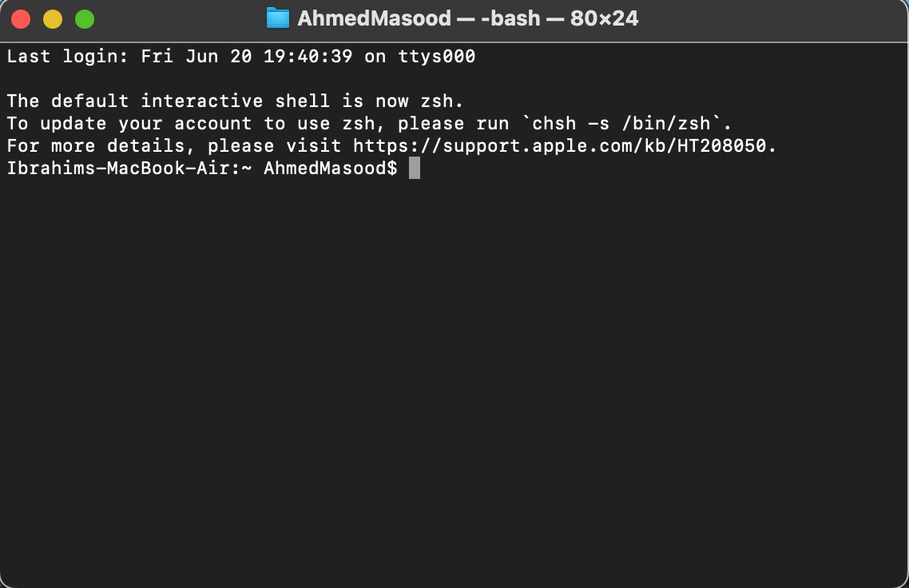Click the ttys000 terminal name
909x588 pixels.
[x=437, y=57]
